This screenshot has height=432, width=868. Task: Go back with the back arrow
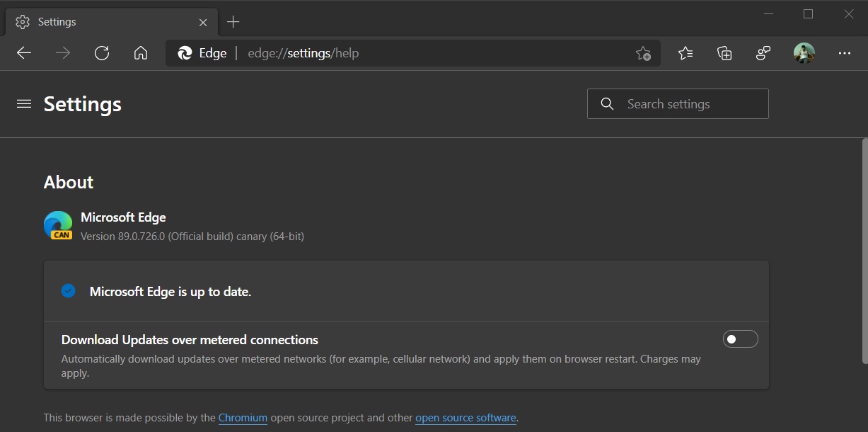(24, 53)
